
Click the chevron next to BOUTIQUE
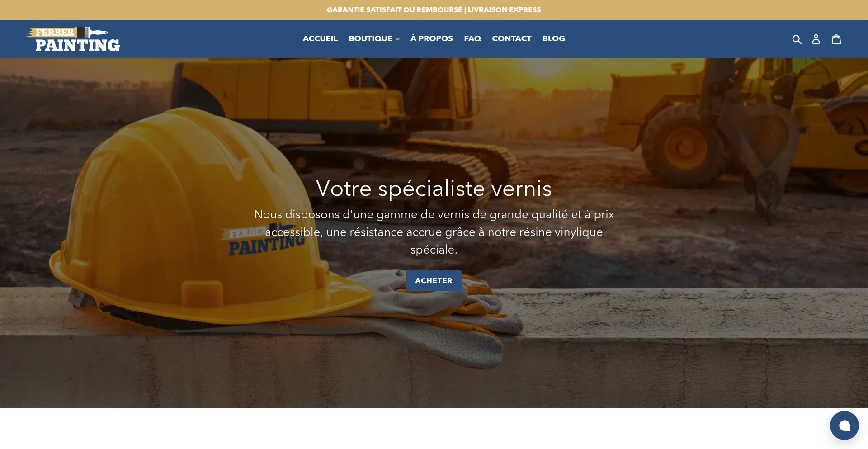(397, 39)
